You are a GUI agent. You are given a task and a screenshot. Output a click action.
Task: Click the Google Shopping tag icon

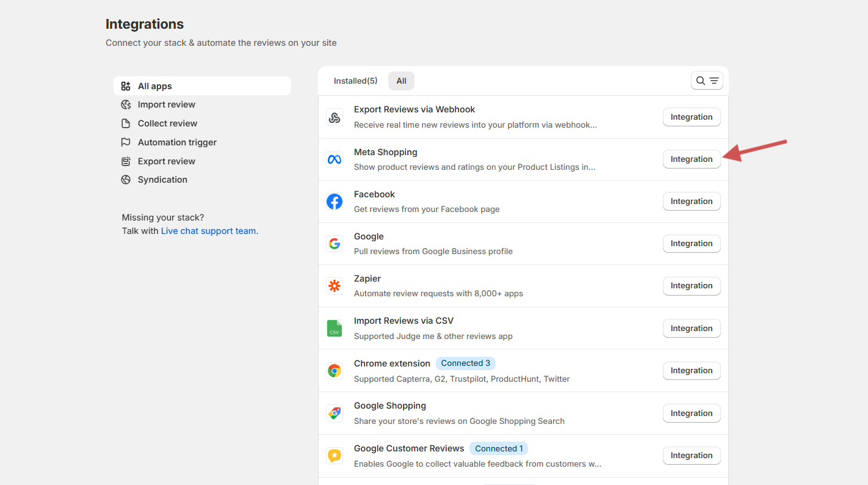(334, 414)
